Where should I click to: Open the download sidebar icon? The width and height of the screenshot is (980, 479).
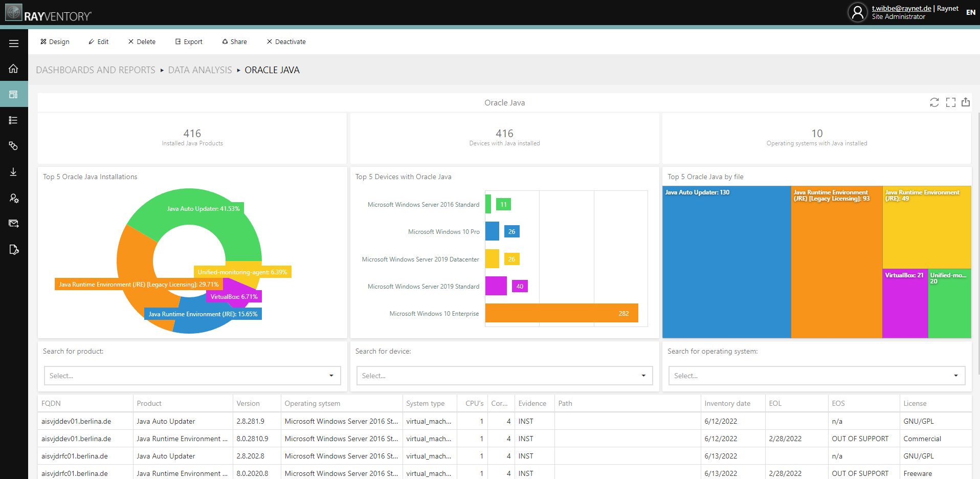14,172
